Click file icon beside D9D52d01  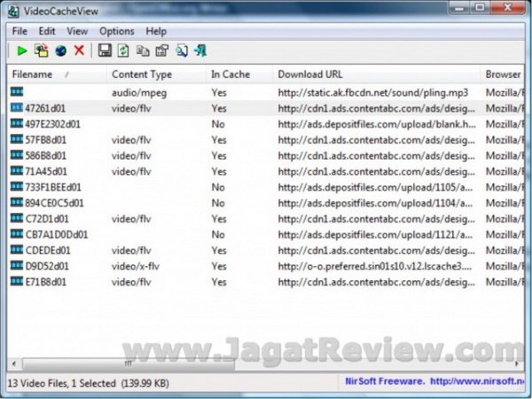pyautogui.click(x=17, y=265)
